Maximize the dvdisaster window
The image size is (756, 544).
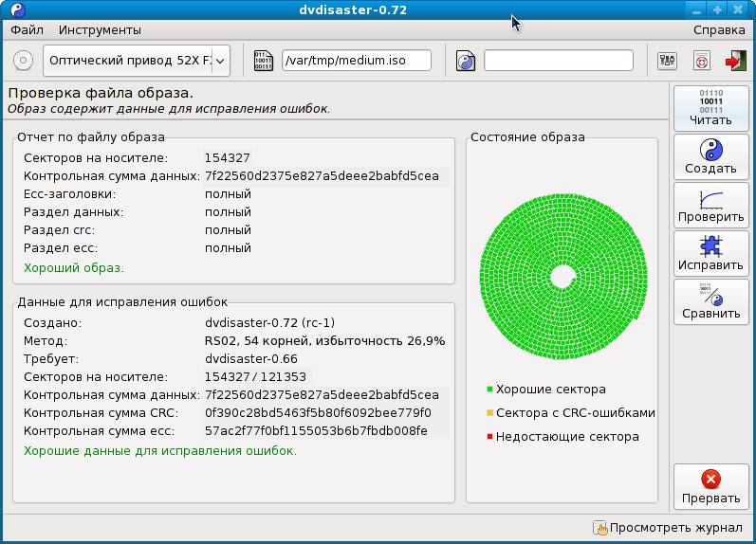[717, 10]
